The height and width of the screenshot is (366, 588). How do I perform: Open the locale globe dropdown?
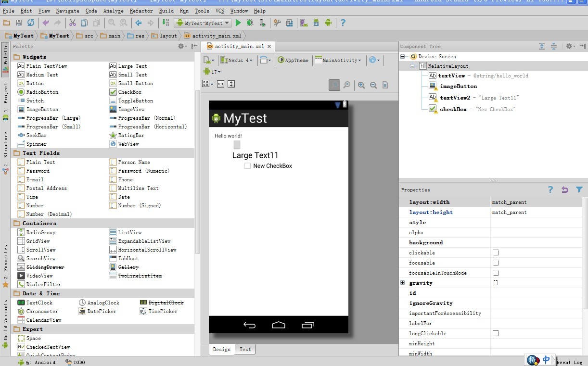point(374,60)
